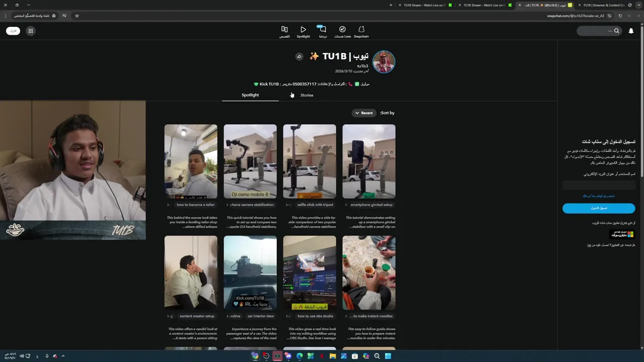Viewport: 644px width, 362px height.
Task: Click the white pill button beside the apps grid
Action: click(13, 31)
